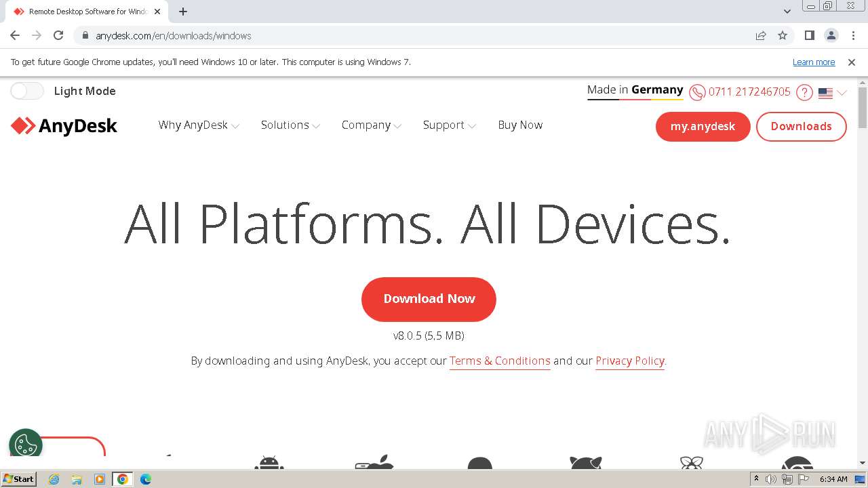Show hidden system tray icons

pos(756,479)
